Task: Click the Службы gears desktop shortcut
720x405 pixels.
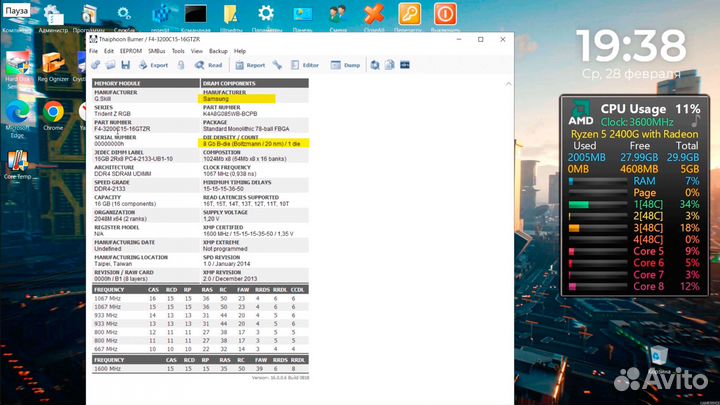Action: (124, 18)
